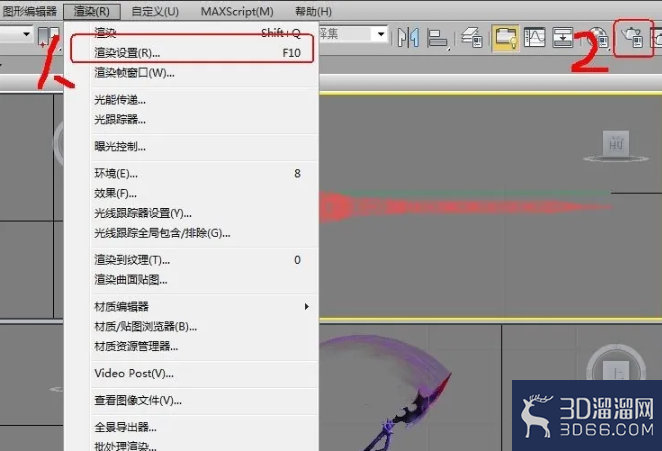Open the Layer Manager icon
Viewport: 662px width, 451px height.
pyautogui.click(x=472, y=38)
